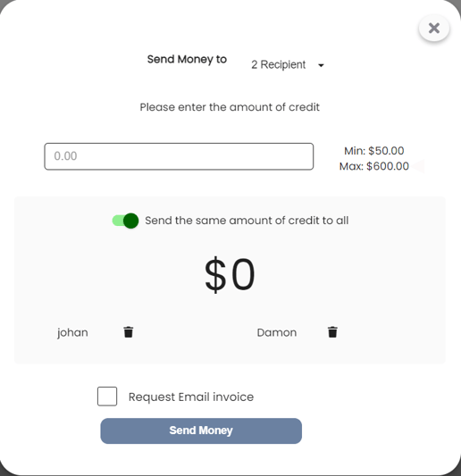The image size is (461, 476).
Task: Select the recipient name Damon
Action: 277,333
